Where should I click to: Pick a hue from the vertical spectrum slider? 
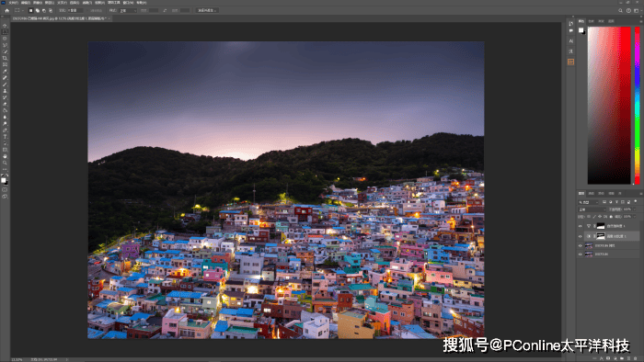(637, 106)
